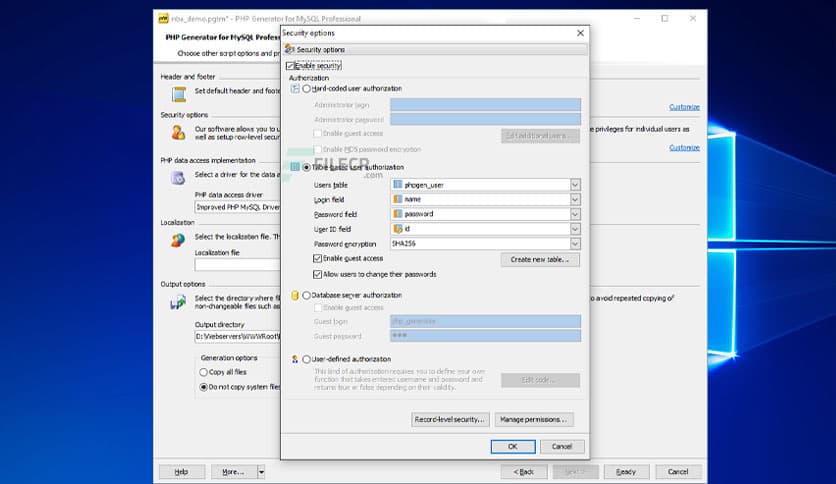
Task: Click the Output directory input field
Action: pos(237,336)
